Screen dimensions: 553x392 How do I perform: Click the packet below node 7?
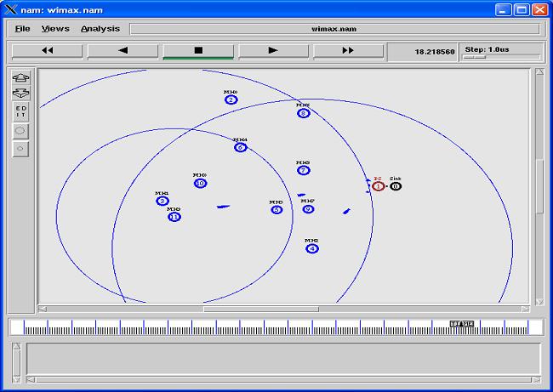pos(301,195)
